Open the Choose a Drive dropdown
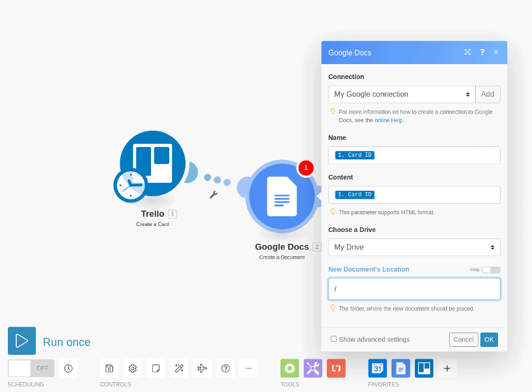The image size is (532, 392). point(414,247)
